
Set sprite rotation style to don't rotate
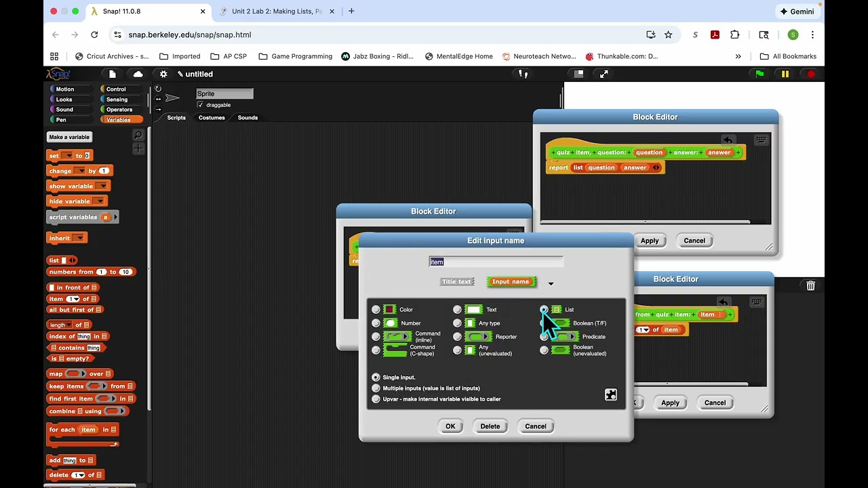[x=158, y=108]
